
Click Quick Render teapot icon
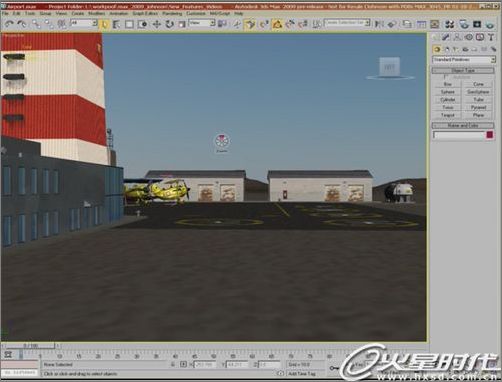coord(490,24)
